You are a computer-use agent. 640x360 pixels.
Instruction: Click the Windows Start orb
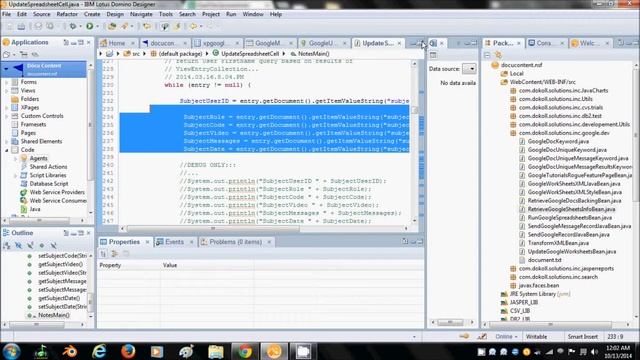point(11,351)
